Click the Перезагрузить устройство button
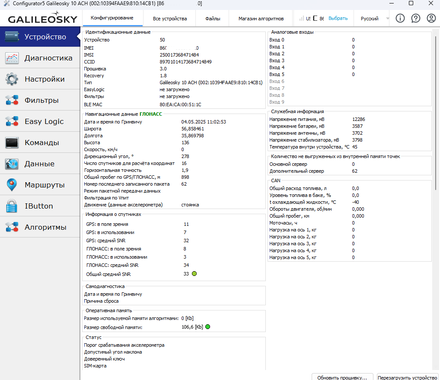 (x=407, y=377)
